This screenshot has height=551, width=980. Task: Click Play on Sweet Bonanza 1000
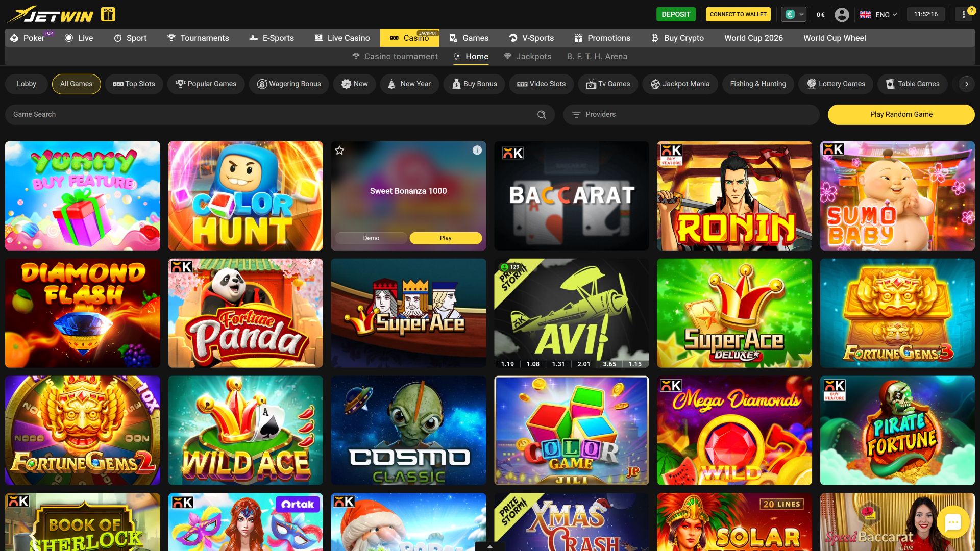tap(446, 238)
